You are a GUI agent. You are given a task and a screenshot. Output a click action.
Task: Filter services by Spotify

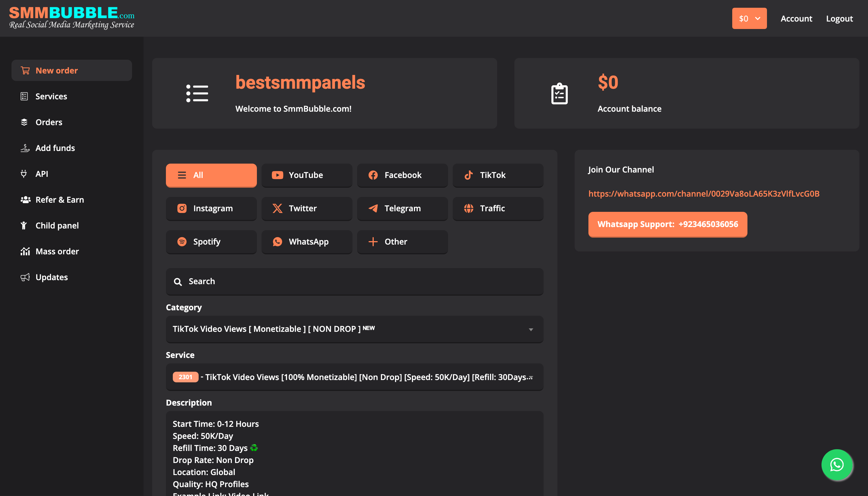tap(211, 241)
